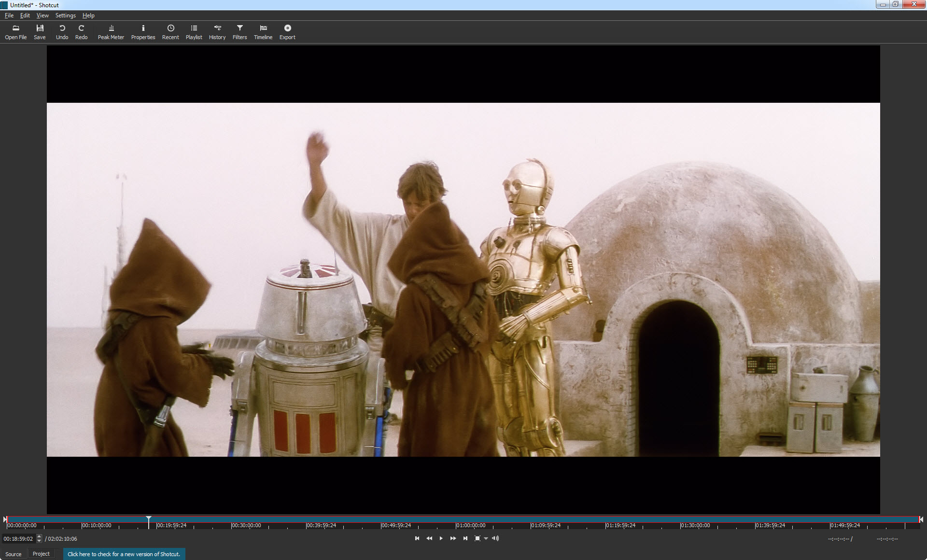Skip to the next point
The image size is (927, 560).
click(x=465, y=538)
